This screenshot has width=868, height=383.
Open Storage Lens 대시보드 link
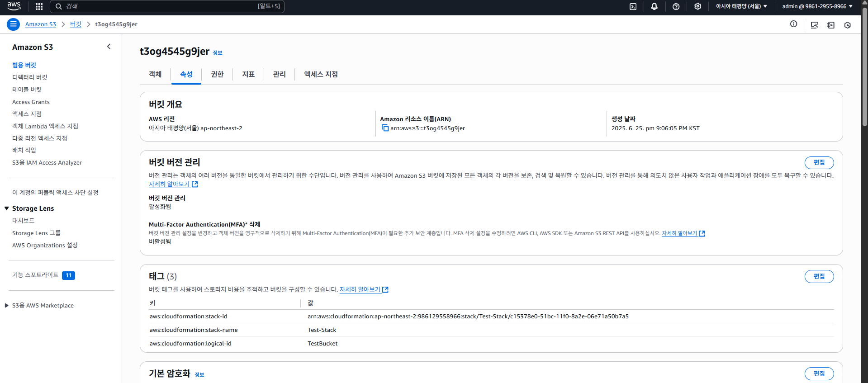pos(23,221)
